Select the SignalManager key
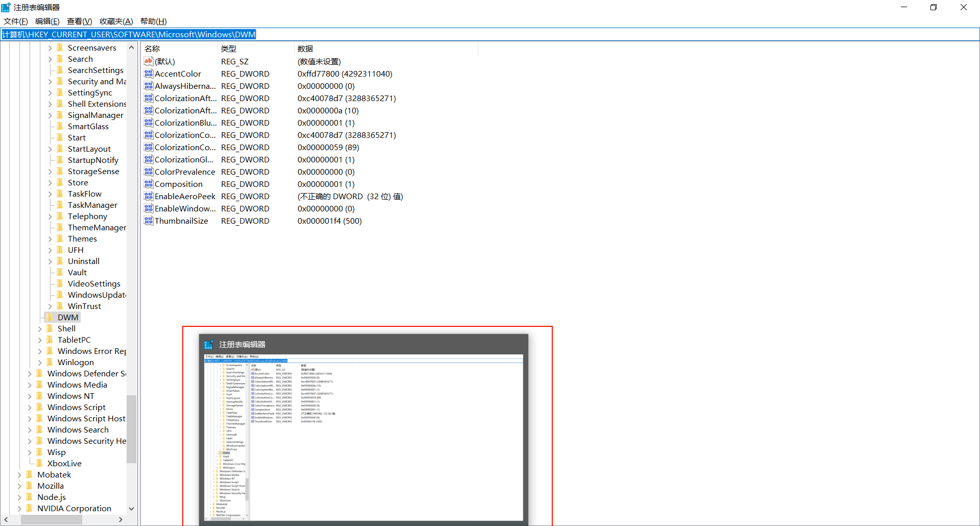Viewport: 980px width, 526px height. click(x=95, y=115)
